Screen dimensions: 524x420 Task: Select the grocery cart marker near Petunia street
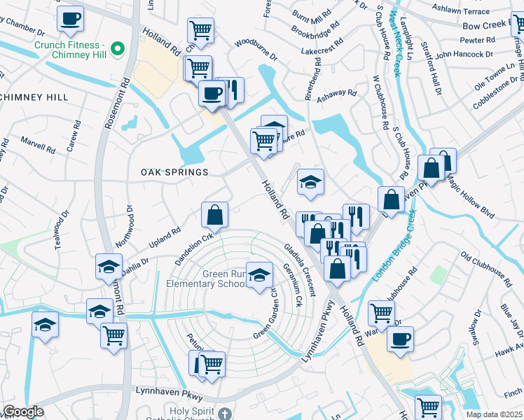pyautogui.click(x=212, y=365)
